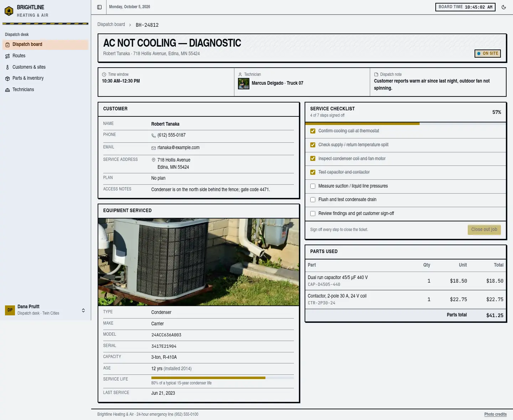Image resolution: width=513 pixels, height=420 pixels.
Task: Click the envelope icon beside rtanaka@example.com
Action: pos(154,148)
